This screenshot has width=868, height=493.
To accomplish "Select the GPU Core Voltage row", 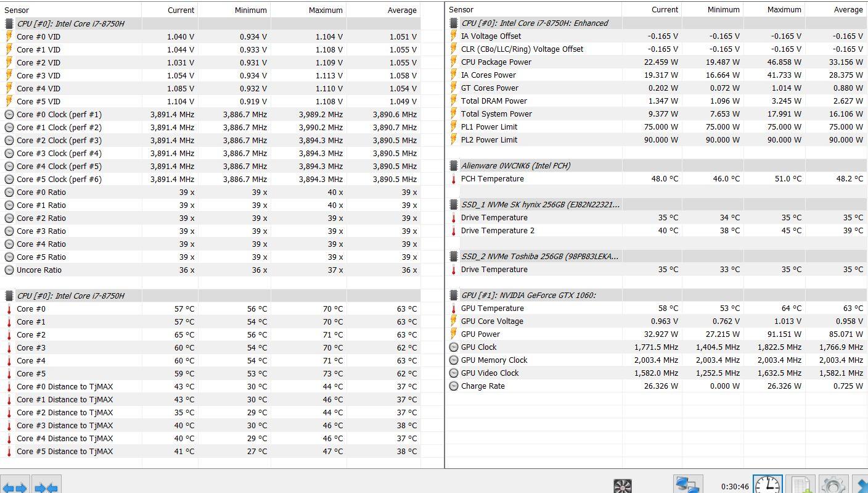I will pos(657,321).
